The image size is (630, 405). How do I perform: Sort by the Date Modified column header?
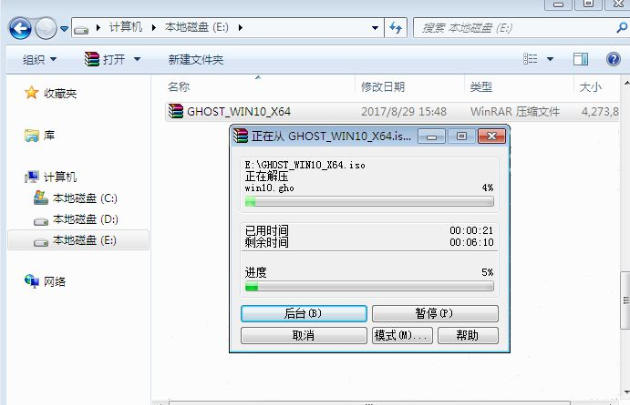(x=383, y=87)
